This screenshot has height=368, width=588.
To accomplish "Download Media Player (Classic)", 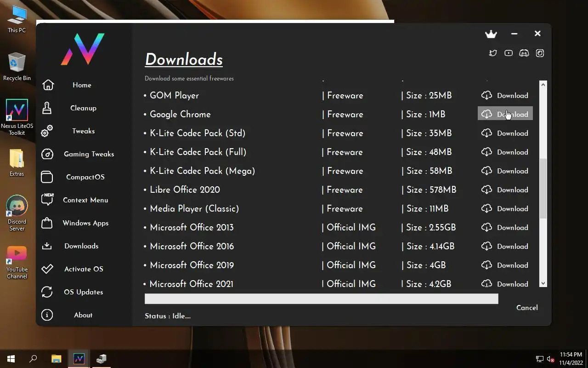I will 505,209.
